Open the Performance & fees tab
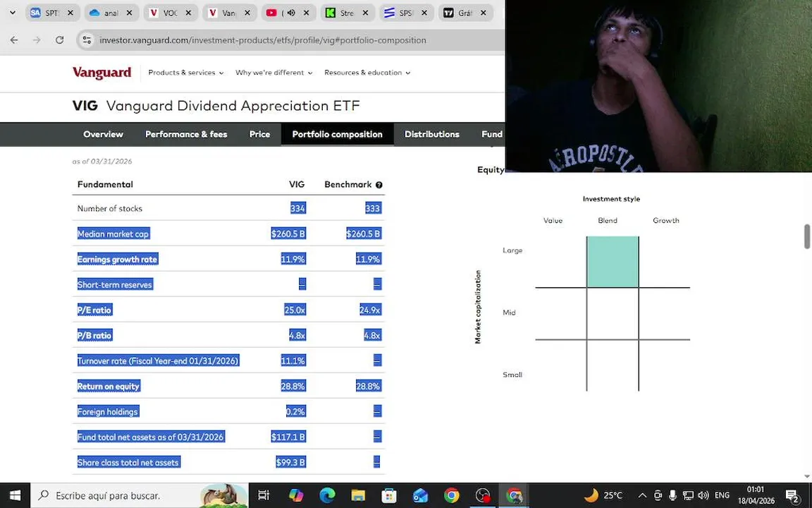This screenshot has width=812, height=508. (186, 134)
